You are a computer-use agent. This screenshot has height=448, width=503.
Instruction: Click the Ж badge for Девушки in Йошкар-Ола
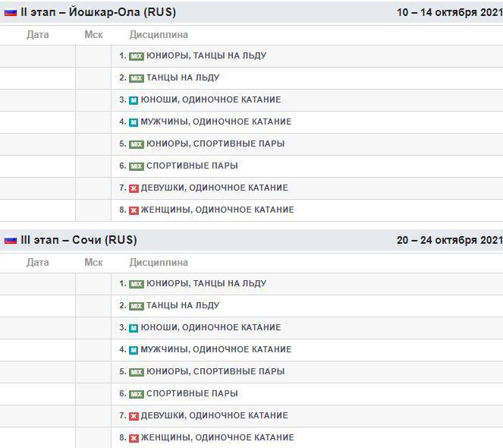134,188
